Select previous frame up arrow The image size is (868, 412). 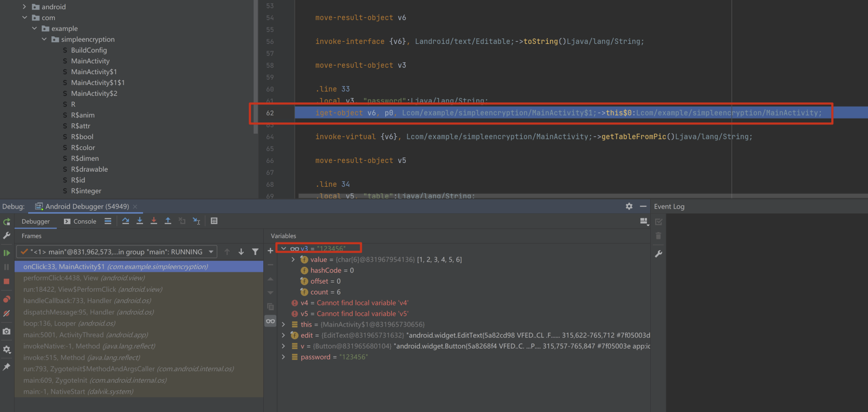(x=227, y=252)
